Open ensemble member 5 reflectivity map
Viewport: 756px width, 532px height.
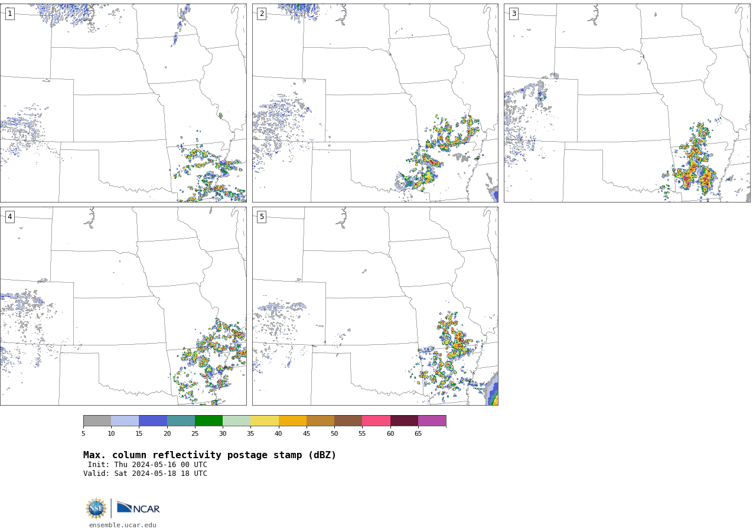pyautogui.click(x=375, y=306)
